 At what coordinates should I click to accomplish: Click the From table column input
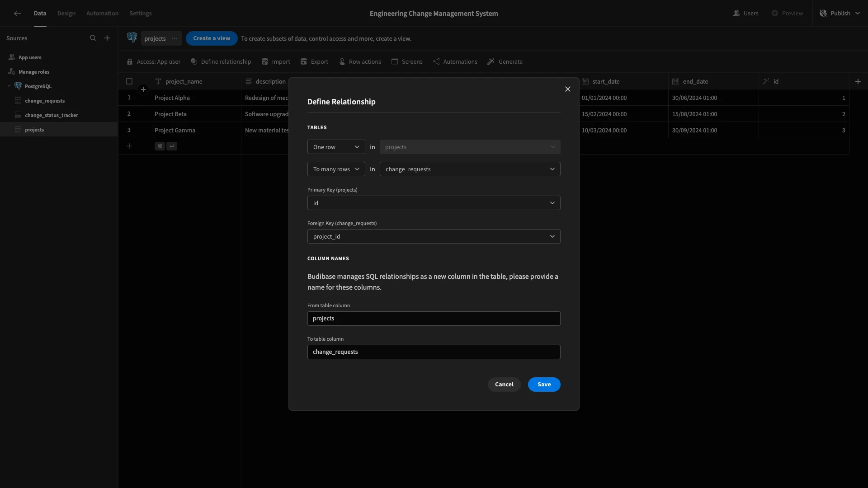434,319
